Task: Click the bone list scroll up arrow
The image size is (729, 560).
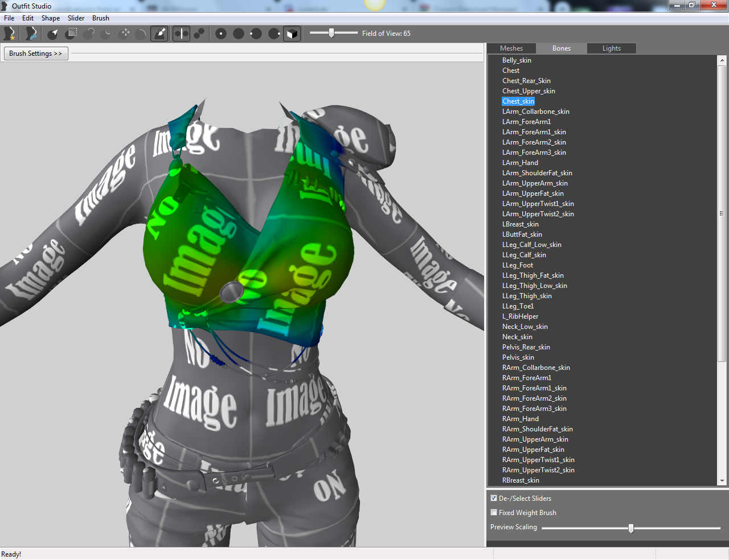Action: [x=722, y=60]
